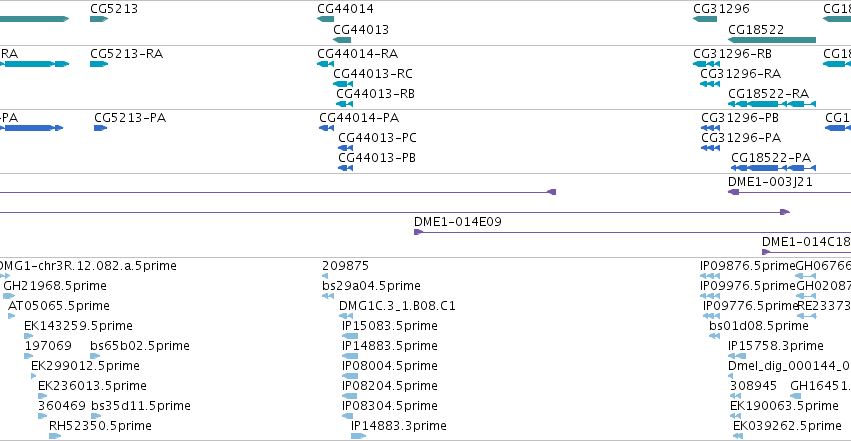
Task: Select the 360469 feature label
Action: point(61,406)
